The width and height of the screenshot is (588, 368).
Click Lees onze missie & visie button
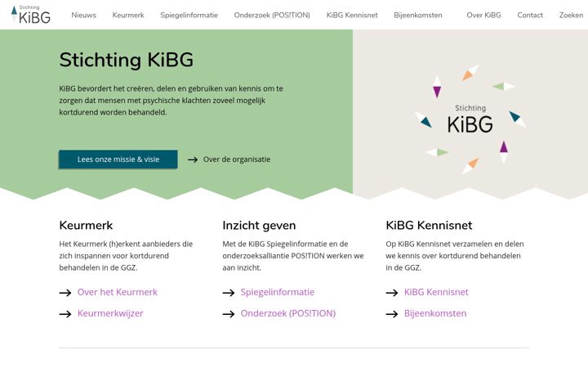pos(118,159)
